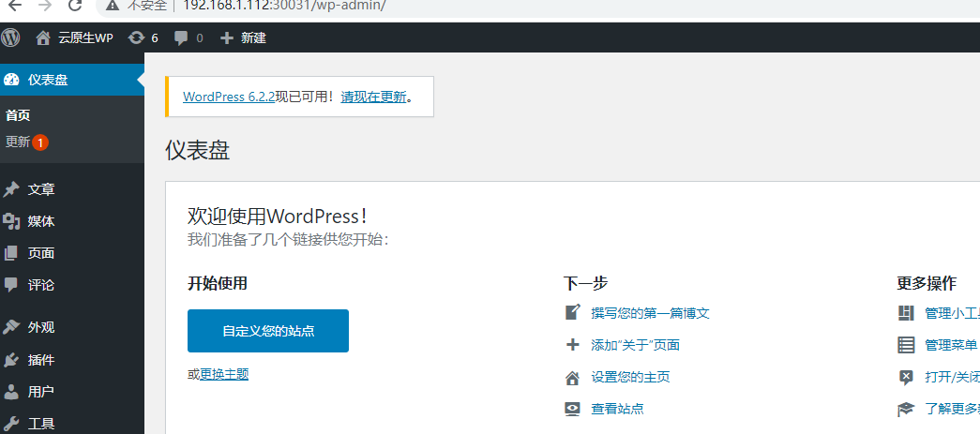Screen dimensions: 980x434
Task: Click the 自定义您的站点 button
Action: (268, 331)
